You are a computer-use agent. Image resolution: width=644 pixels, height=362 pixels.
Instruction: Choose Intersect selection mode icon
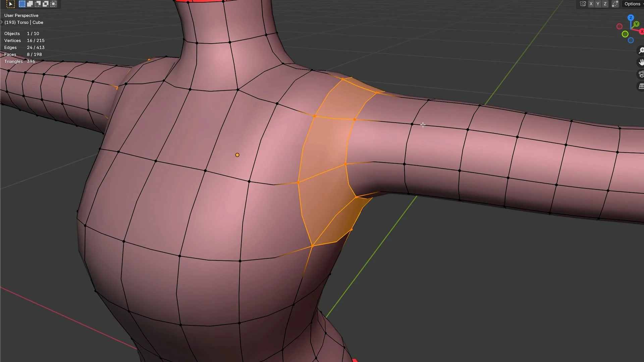(x=53, y=4)
